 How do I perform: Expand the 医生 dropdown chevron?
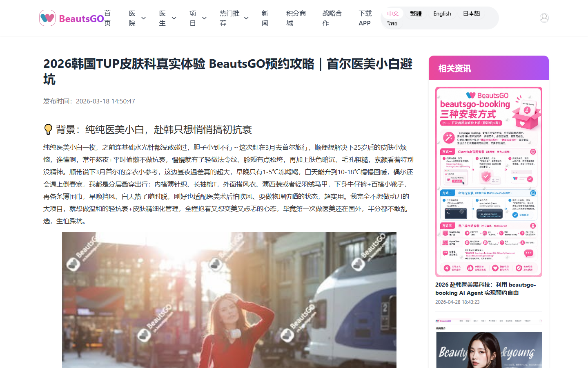(174, 18)
